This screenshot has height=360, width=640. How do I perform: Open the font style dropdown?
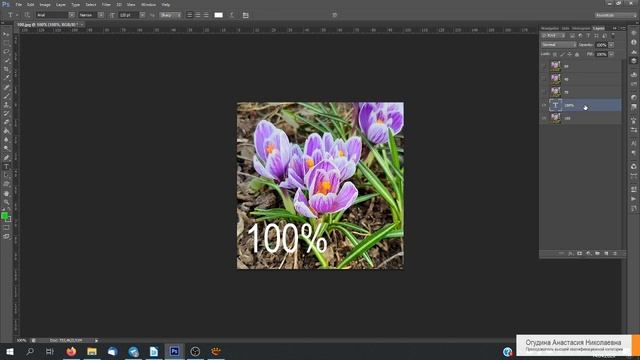[x=101, y=15]
